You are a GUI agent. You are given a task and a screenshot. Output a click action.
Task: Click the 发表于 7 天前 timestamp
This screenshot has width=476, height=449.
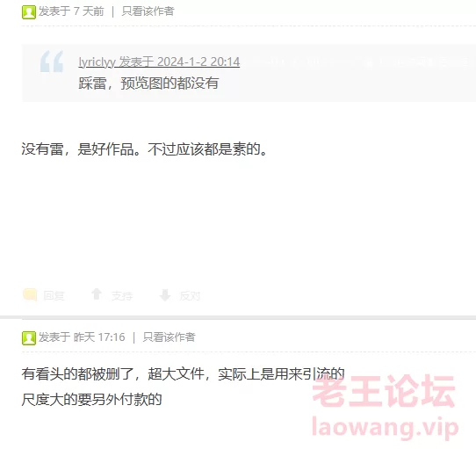(x=71, y=11)
